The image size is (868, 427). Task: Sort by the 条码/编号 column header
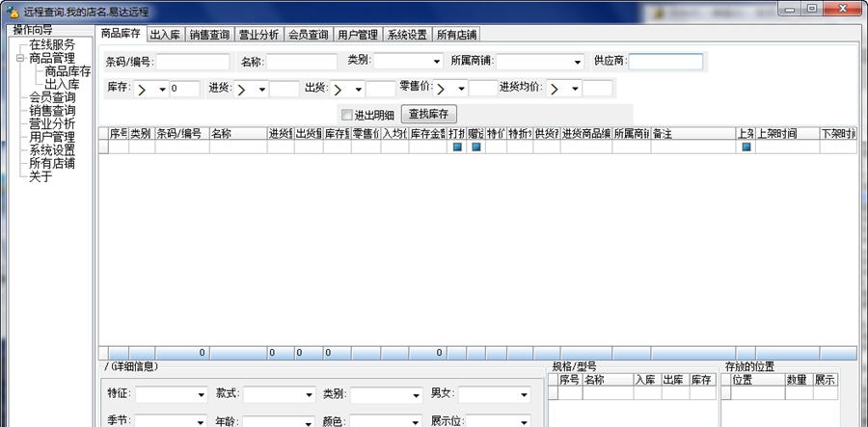click(x=182, y=133)
